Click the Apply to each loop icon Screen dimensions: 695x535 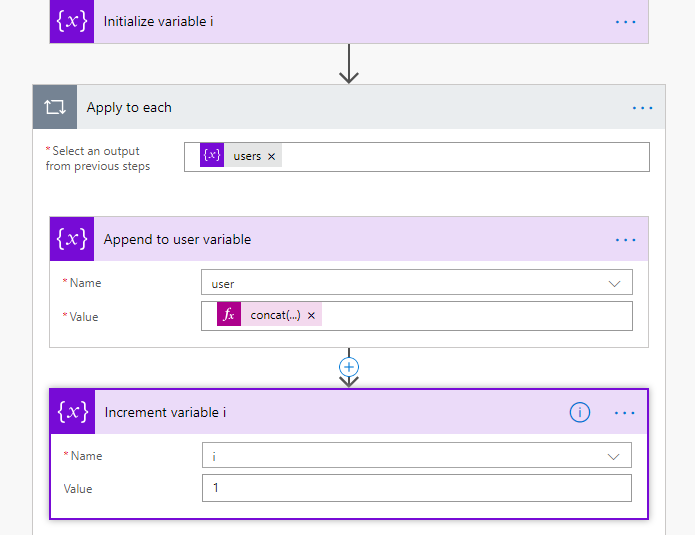click(x=54, y=107)
